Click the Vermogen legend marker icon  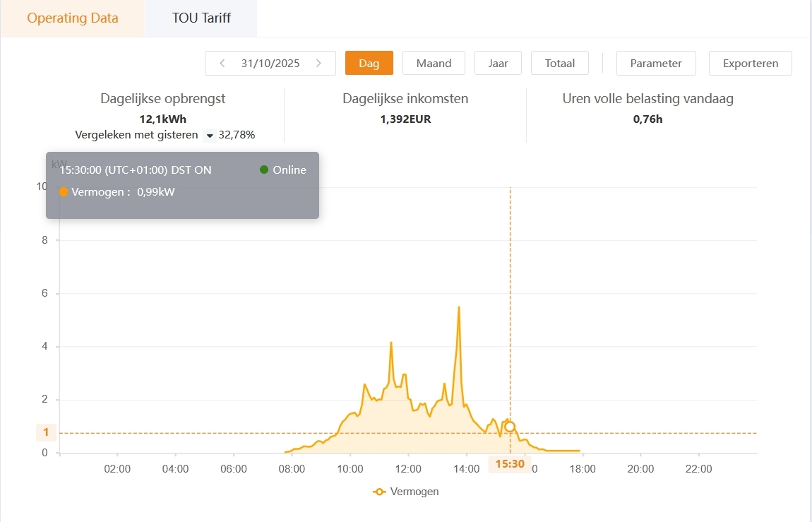[380, 492]
